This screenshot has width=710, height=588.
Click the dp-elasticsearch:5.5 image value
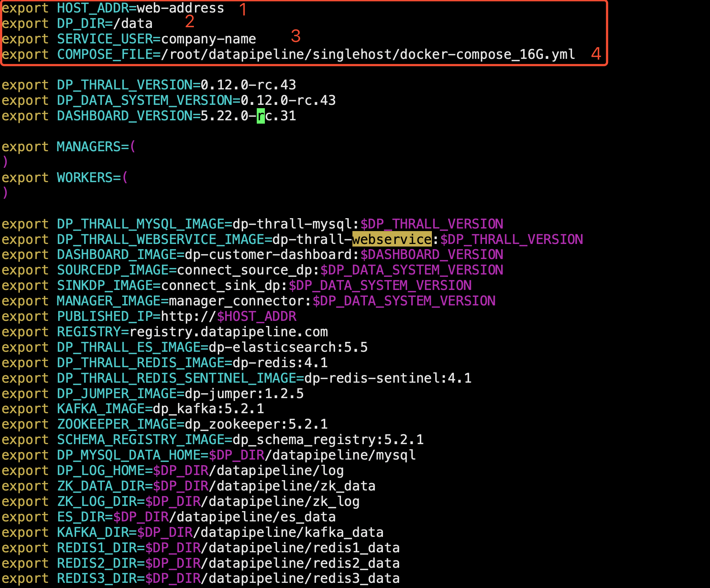click(x=288, y=347)
